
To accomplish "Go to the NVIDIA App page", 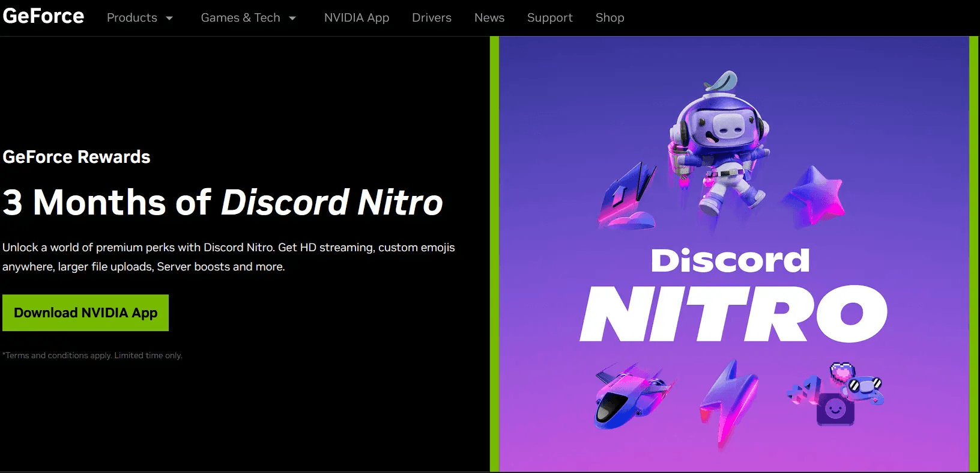I will click(357, 18).
